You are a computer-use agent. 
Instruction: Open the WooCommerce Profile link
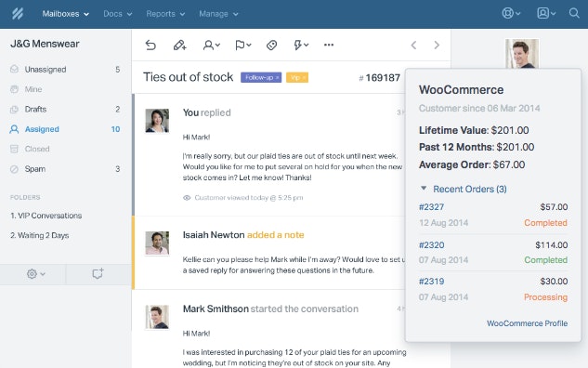tap(527, 323)
